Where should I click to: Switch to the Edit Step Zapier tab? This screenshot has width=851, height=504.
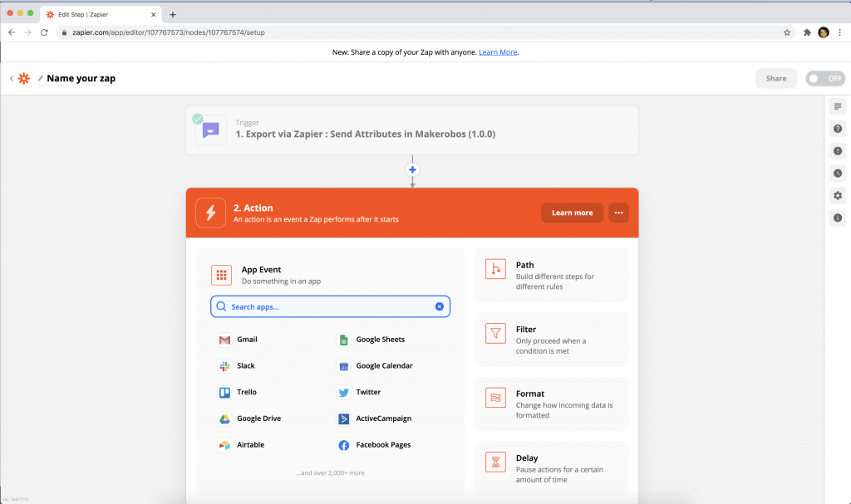tap(101, 15)
